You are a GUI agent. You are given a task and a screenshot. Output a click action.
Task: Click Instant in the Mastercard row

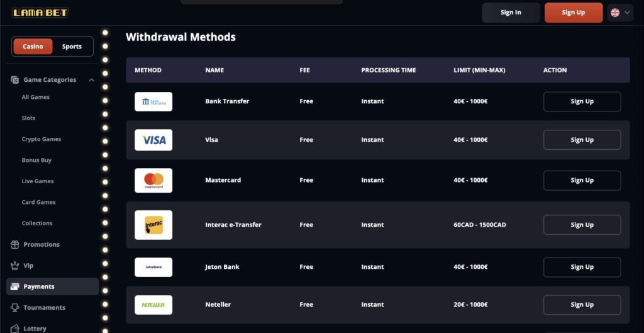(372, 180)
